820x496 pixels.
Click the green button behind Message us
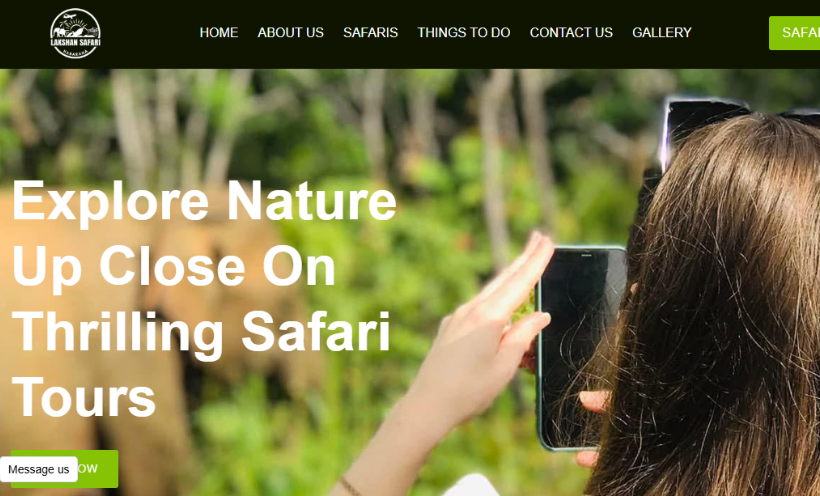point(98,468)
